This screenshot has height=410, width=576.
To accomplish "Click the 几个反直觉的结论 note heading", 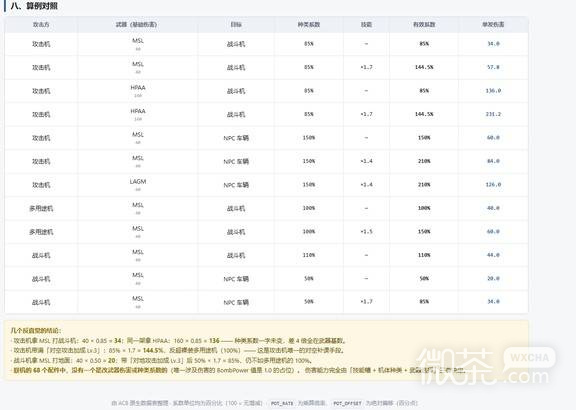I will [36, 331].
